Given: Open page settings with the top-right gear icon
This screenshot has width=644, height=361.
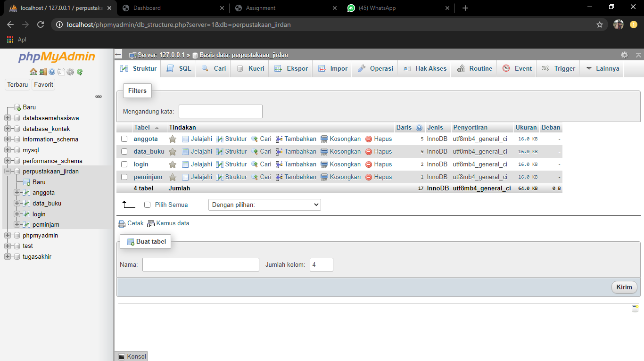Looking at the screenshot, I should [x=624, y=55].
